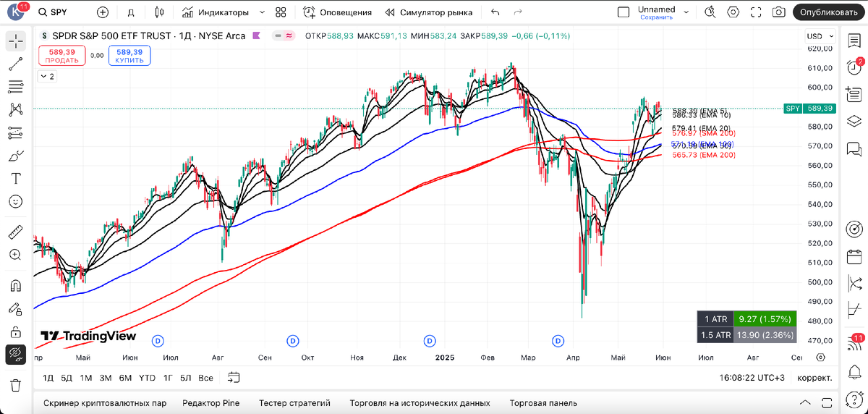Open the economic calendar icon
The height and width of the screenshot is (414, 868).
pos(854,256)
